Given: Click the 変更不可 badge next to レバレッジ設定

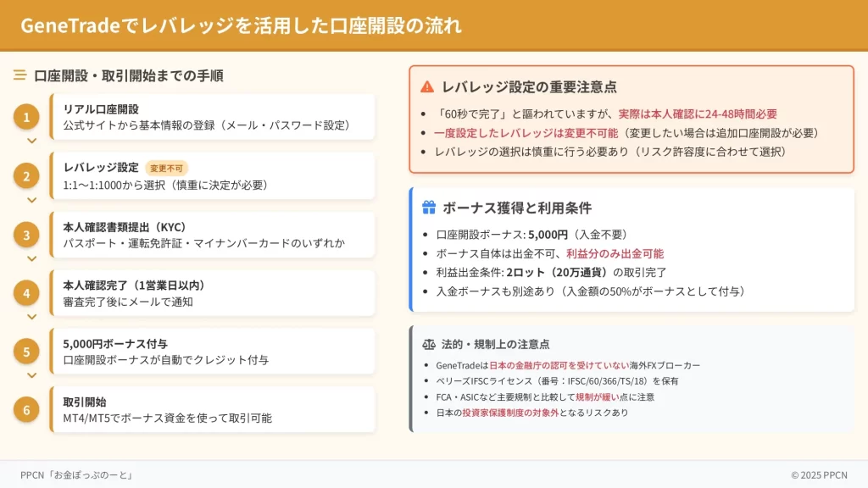Looking at the screenshot, I should click(x=167, y=169).
